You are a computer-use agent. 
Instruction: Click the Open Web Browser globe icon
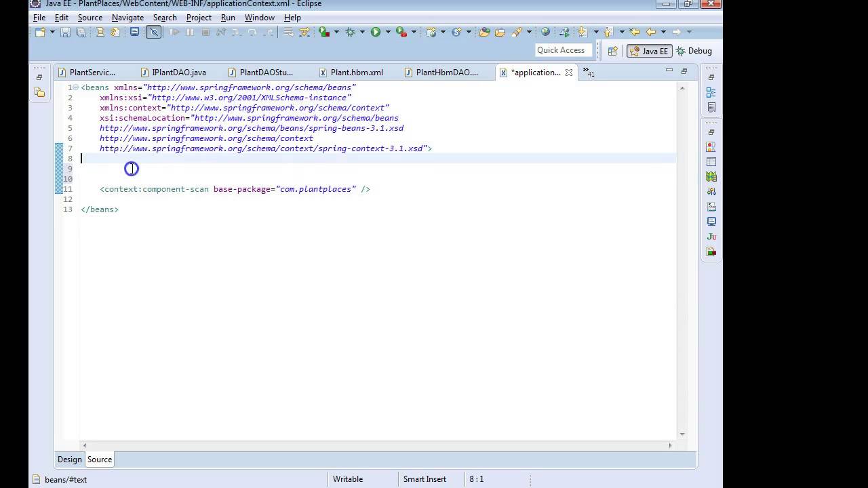(545, 32)
